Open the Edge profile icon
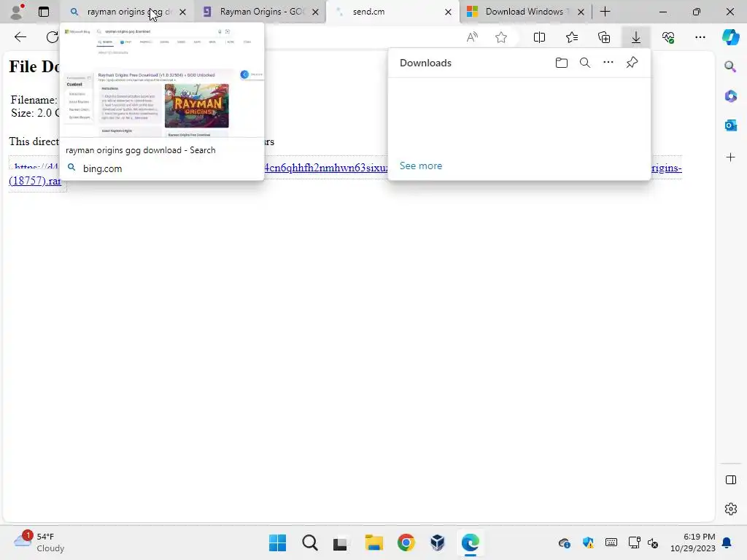 coord(17,12)
